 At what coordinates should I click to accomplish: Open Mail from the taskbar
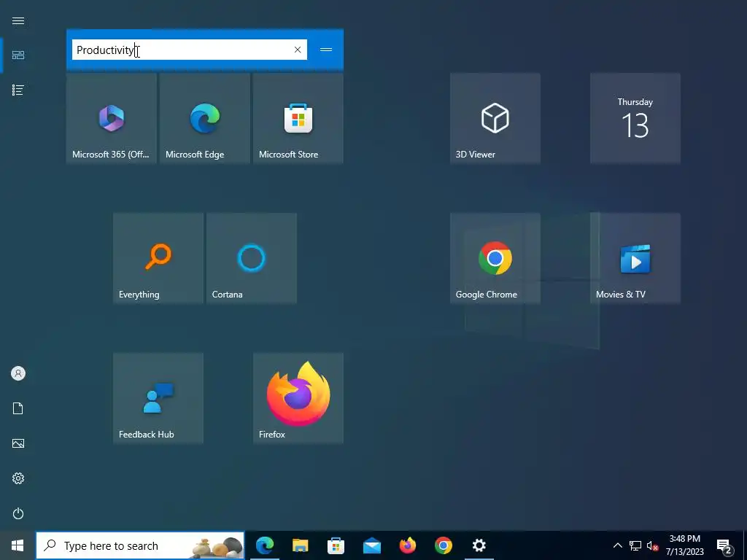(371, 545)
